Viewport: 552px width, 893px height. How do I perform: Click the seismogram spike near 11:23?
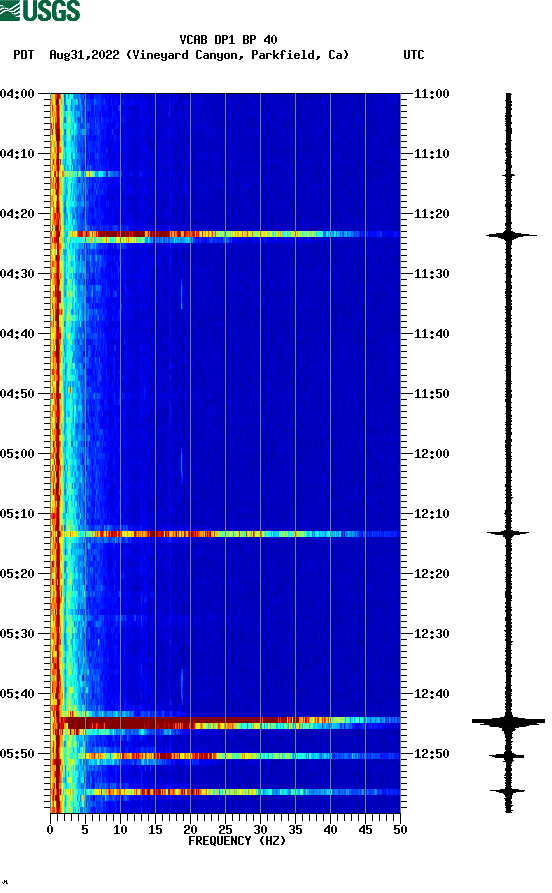point(510,235)
